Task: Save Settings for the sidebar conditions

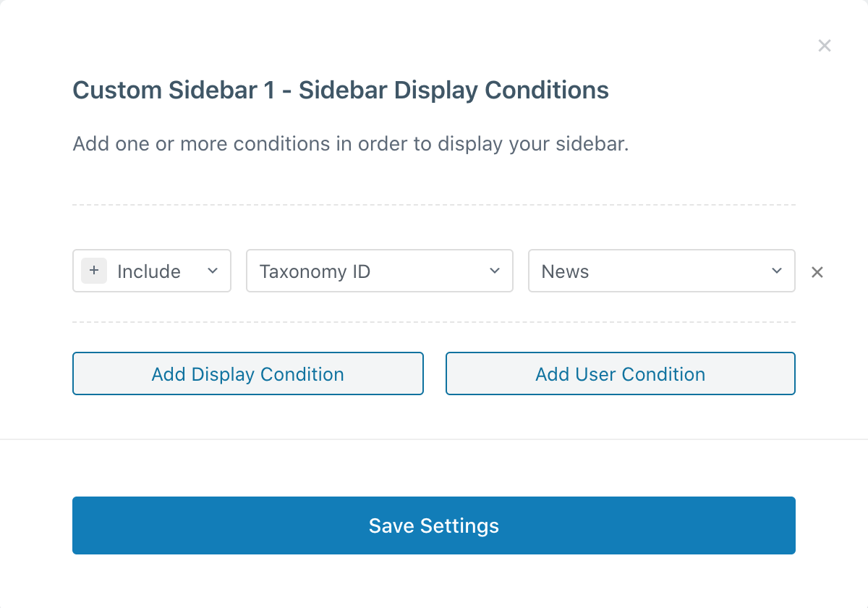Action: click(x=434, y=525)
